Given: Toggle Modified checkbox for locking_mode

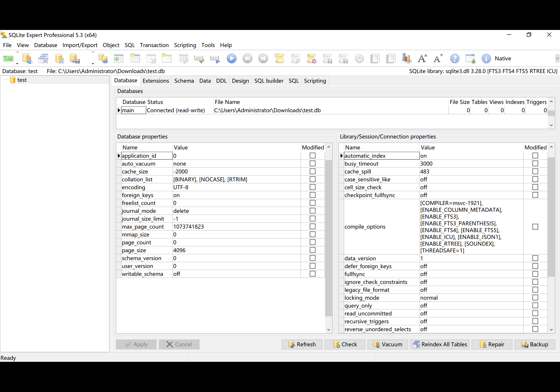Looking at the screenshot, I should point(535,297).
